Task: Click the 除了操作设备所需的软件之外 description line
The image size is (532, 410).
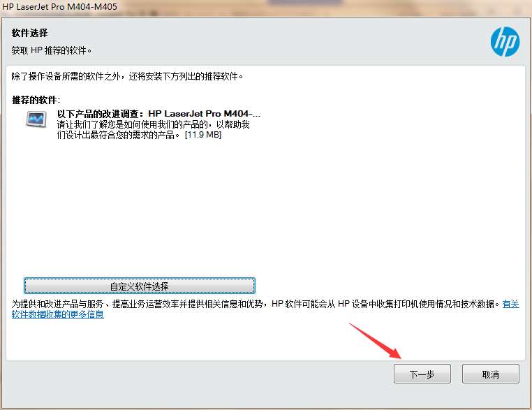Action: tap(127, 76)
